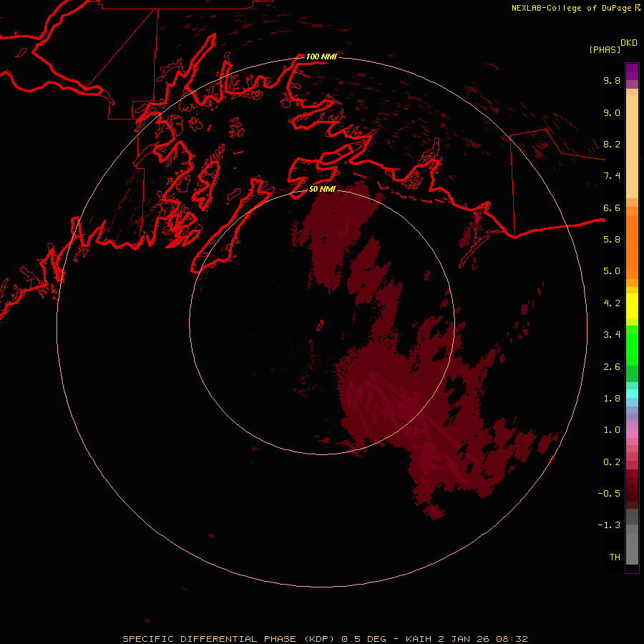
Task: Click the bright green segment of color bar
Action: tap(632, 346)
